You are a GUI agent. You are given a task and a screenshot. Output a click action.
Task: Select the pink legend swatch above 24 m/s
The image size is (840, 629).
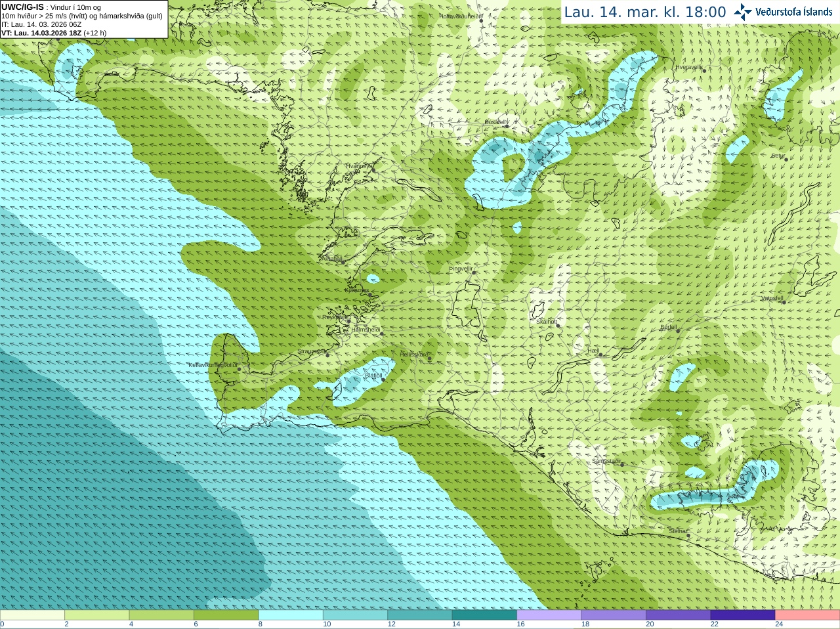tap(808, 615)
